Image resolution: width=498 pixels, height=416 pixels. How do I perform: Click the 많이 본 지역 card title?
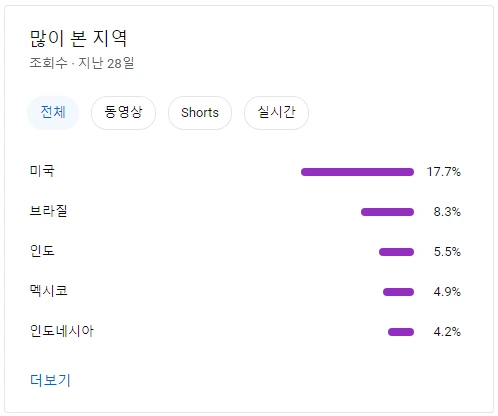click(78, 39)
